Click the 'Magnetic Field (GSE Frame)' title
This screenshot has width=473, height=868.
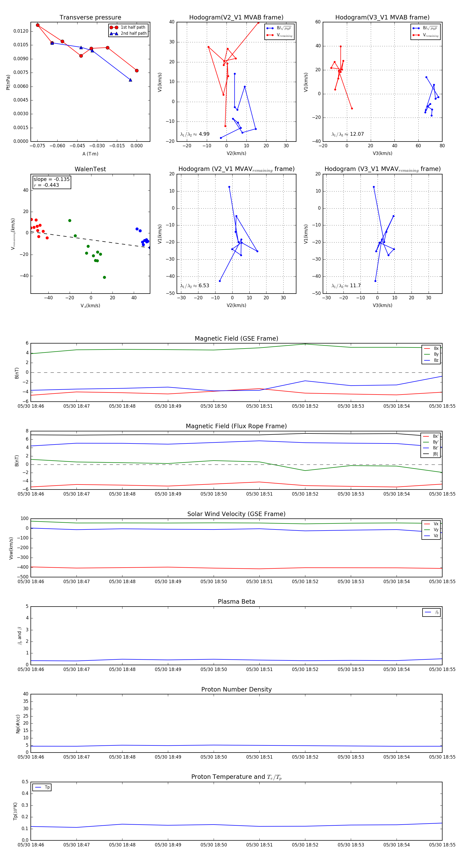[236, 339]
